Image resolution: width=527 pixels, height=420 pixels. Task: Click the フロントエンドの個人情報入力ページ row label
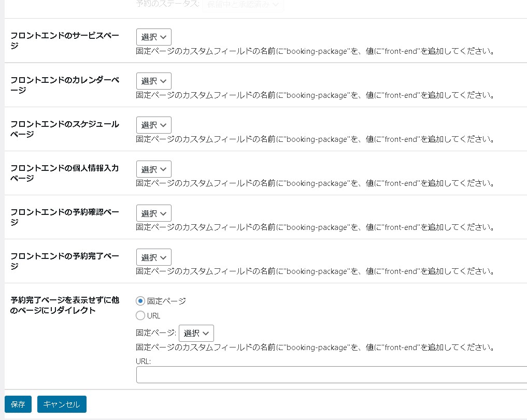pyautogui.click(x=65, y=172)
